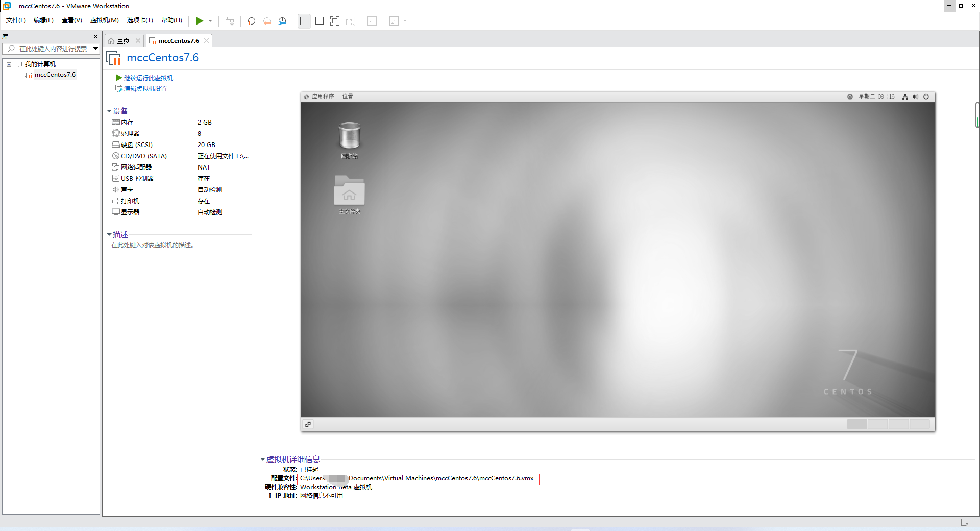Toggle the library sidebar view
980x531 pixels.
pyautogui.click(x=304, y=21)
